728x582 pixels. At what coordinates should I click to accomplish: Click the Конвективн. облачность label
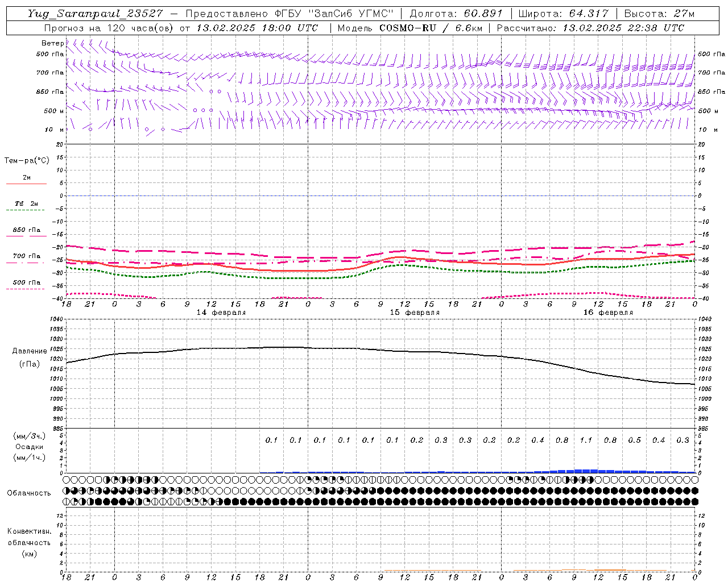click(x=29, y=537)
